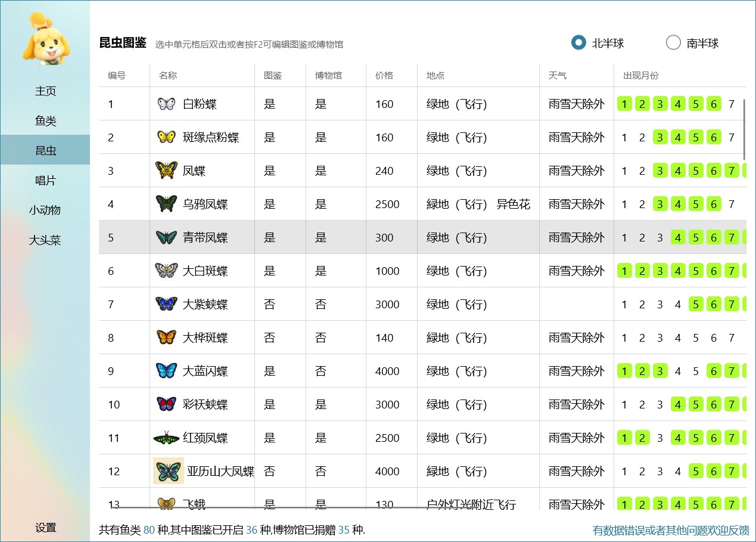Click the 昆虫图鉴 heading

123,43
